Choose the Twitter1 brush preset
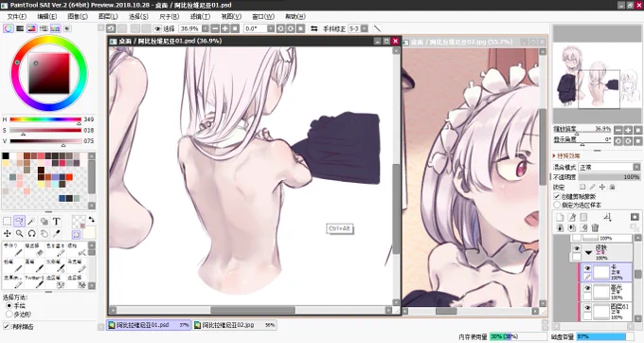 point(34,281)
